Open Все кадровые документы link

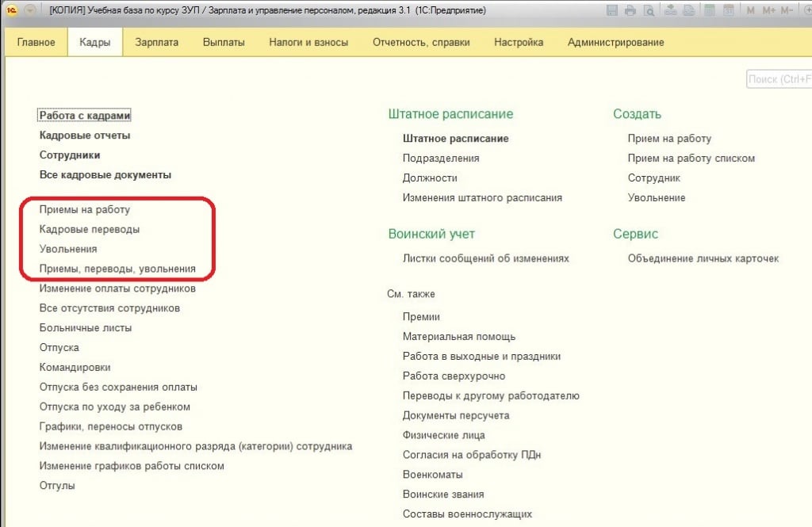point(105,175)
